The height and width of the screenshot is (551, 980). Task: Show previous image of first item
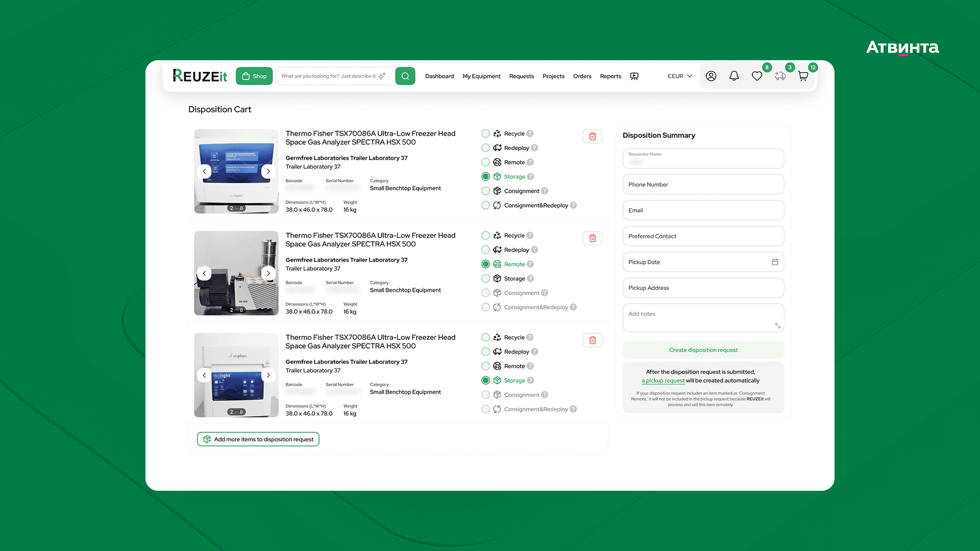tap(204, 171)
